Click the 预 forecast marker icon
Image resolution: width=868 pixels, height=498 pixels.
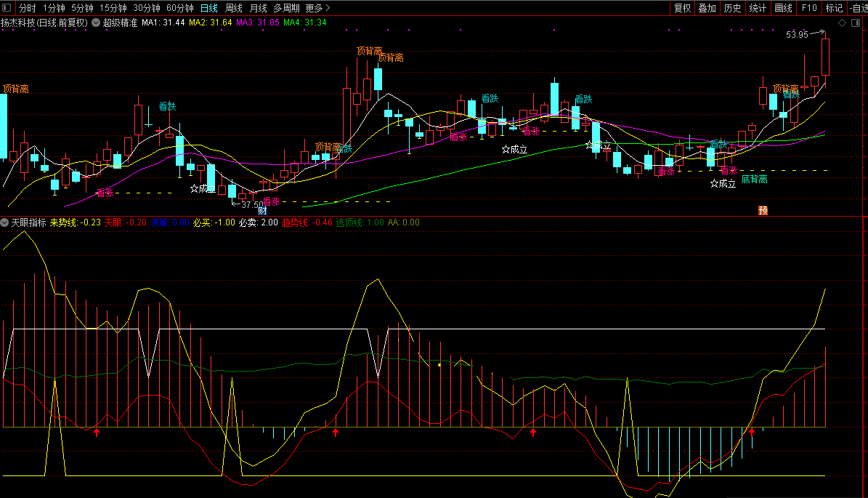(763, 211)
